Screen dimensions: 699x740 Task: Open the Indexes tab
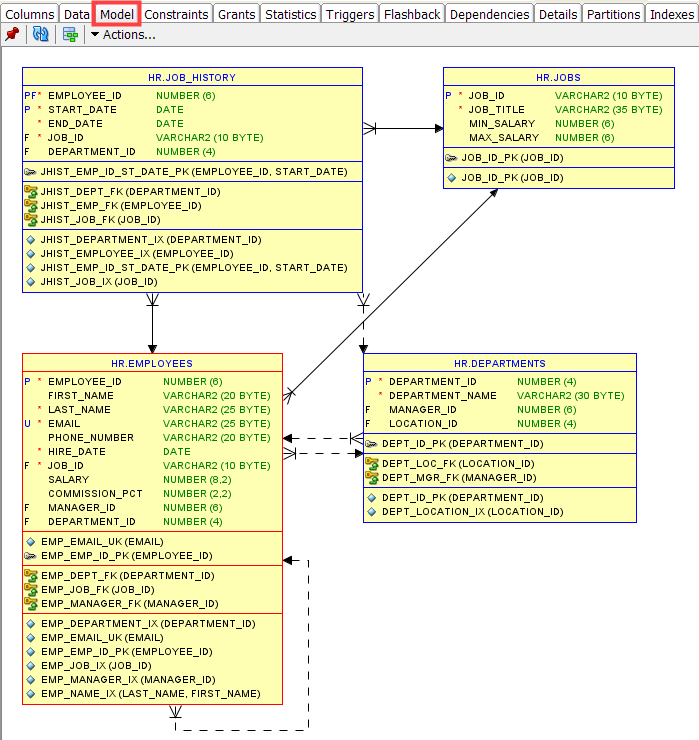point(672,15)
